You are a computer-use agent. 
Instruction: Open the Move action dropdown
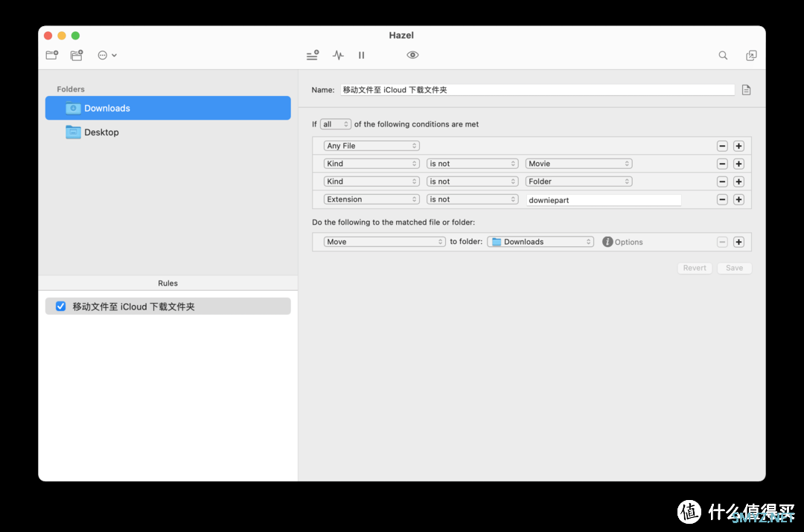385,242
